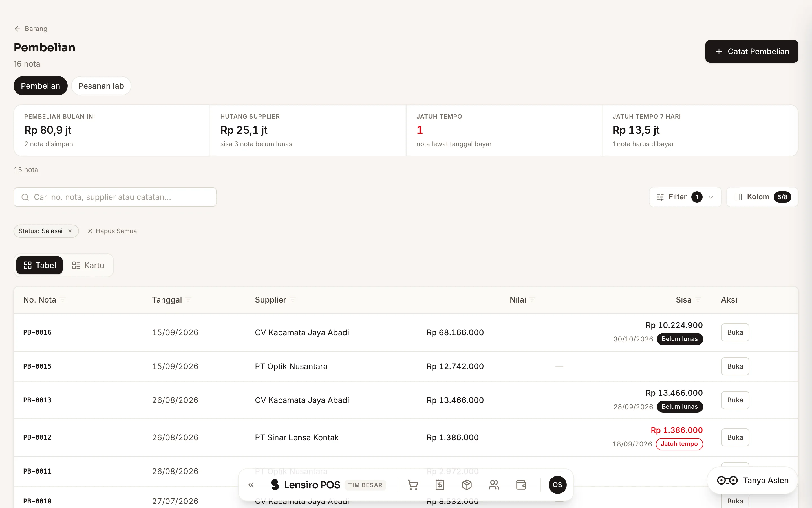Click the Pembelian Bulan Ini card
This screenshot has width=812, height=508.
112,130
